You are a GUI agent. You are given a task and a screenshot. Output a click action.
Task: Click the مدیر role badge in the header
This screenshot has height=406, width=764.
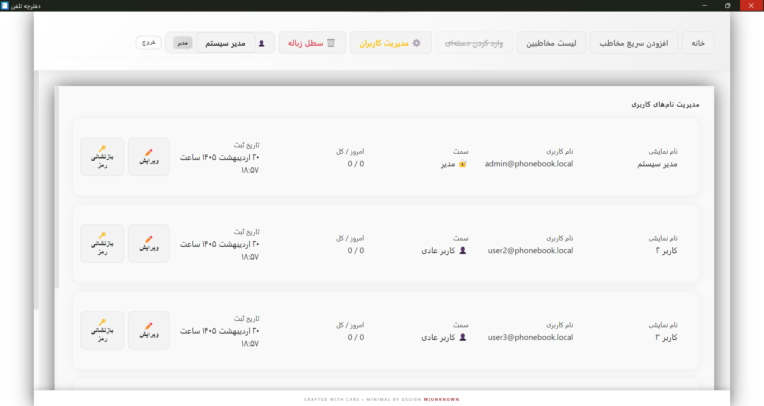[183, 43]
